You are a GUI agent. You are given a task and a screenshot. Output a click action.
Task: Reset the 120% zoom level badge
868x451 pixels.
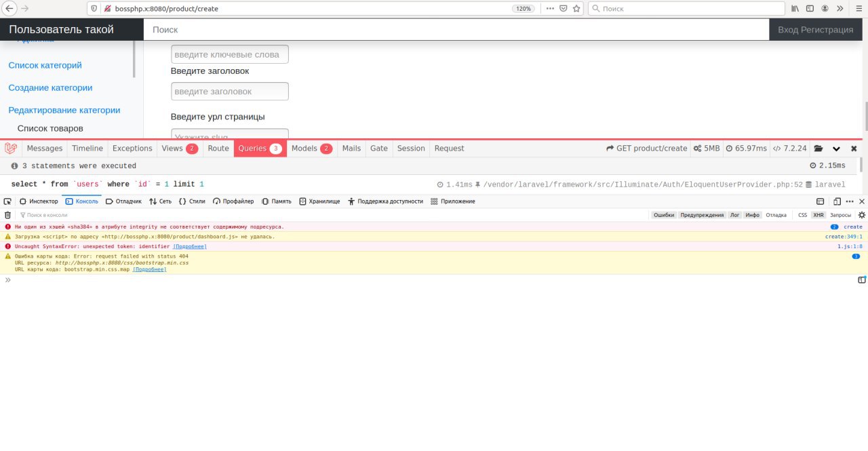click(524, 9)
